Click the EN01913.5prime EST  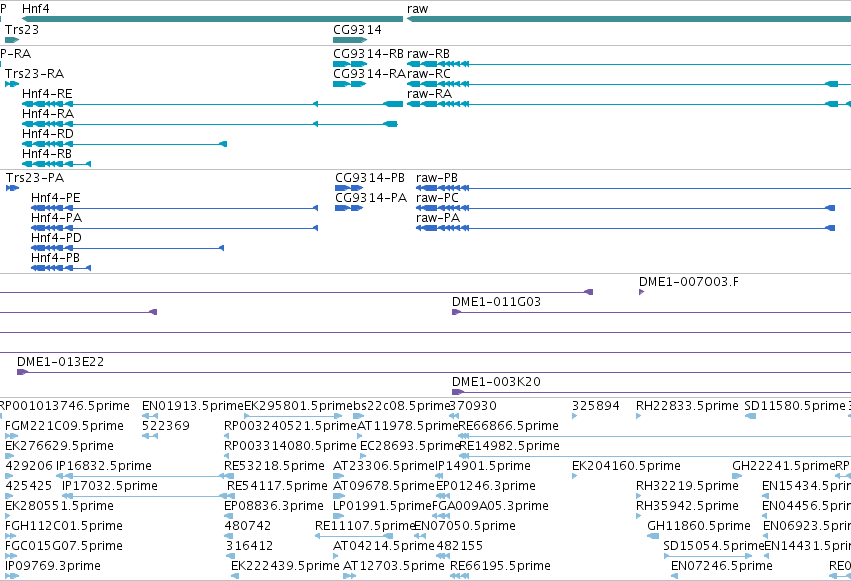[193, 406]
